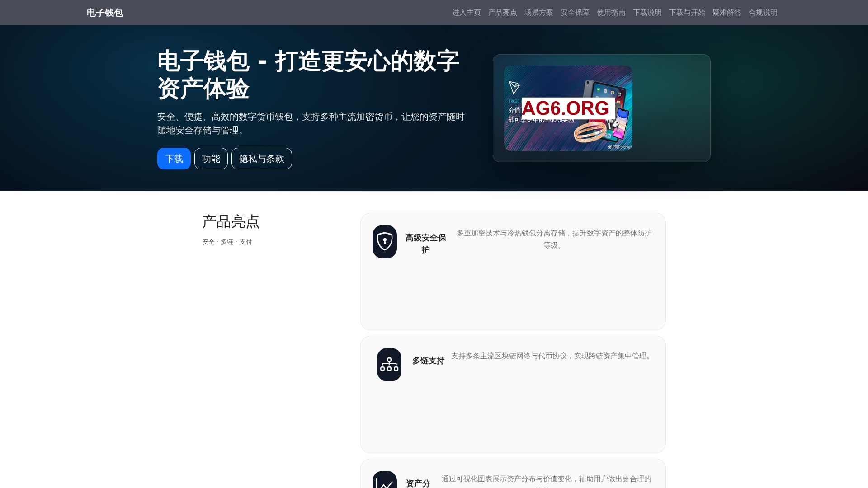Click the multi-chain network diagram icon

pyautogui.click(x=389, y=365)
